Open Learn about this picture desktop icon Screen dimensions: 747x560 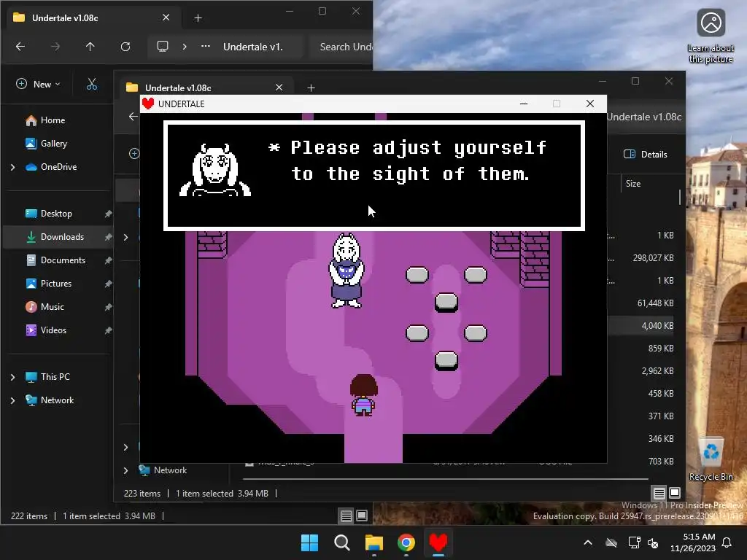pyautogui.click(x=711, y=36)
